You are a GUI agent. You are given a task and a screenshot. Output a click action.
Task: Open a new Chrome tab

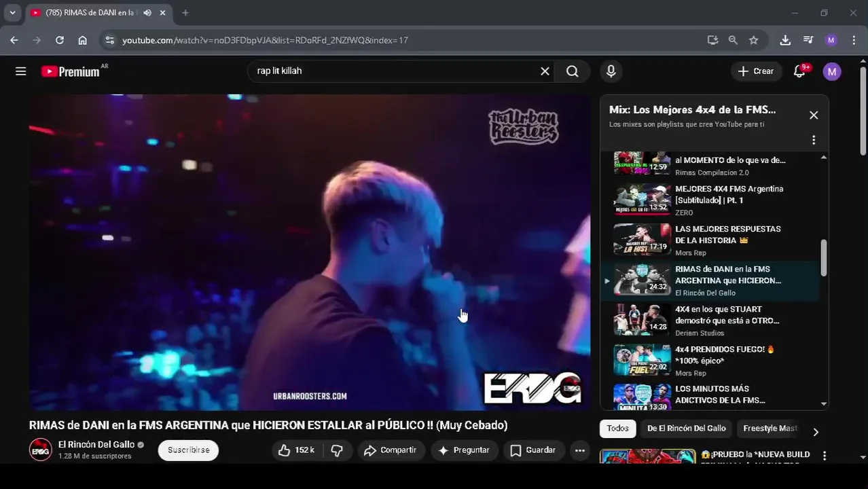pyautogui.click(x=185, y=13)
